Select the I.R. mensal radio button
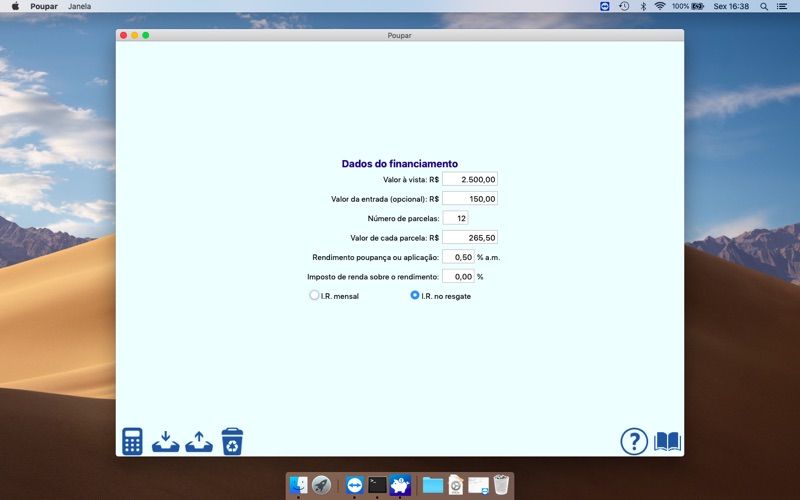The image size is (800, 500). tap(314, 295)
